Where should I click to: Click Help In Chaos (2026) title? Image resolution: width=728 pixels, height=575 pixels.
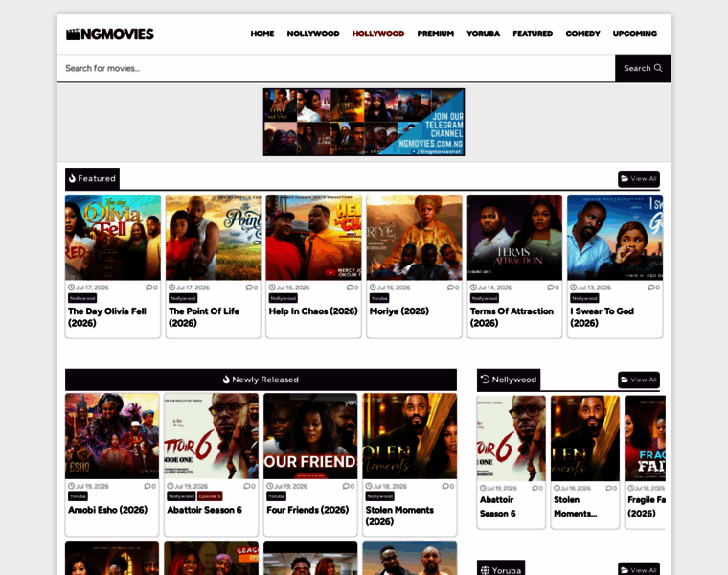[313, 311]
